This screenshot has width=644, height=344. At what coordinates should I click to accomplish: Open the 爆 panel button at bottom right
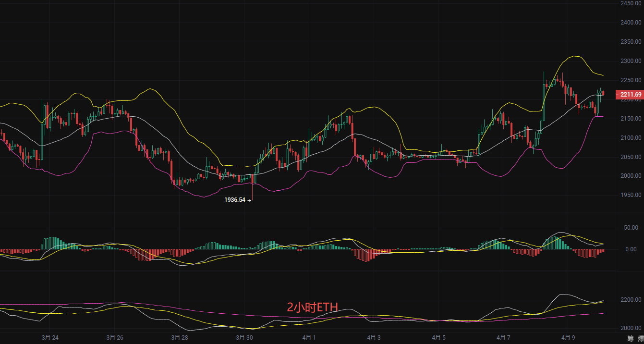pyautogui.click(x=641, y=338)
